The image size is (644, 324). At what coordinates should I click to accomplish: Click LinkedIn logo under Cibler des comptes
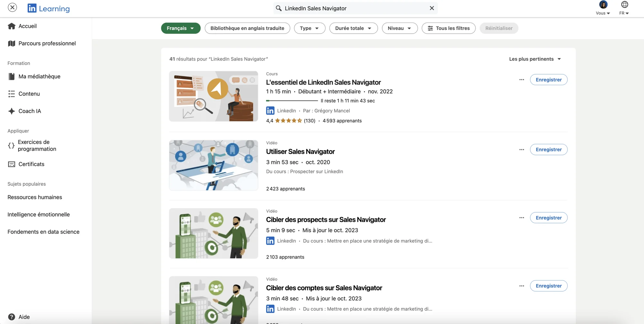(x=270, y=309)
